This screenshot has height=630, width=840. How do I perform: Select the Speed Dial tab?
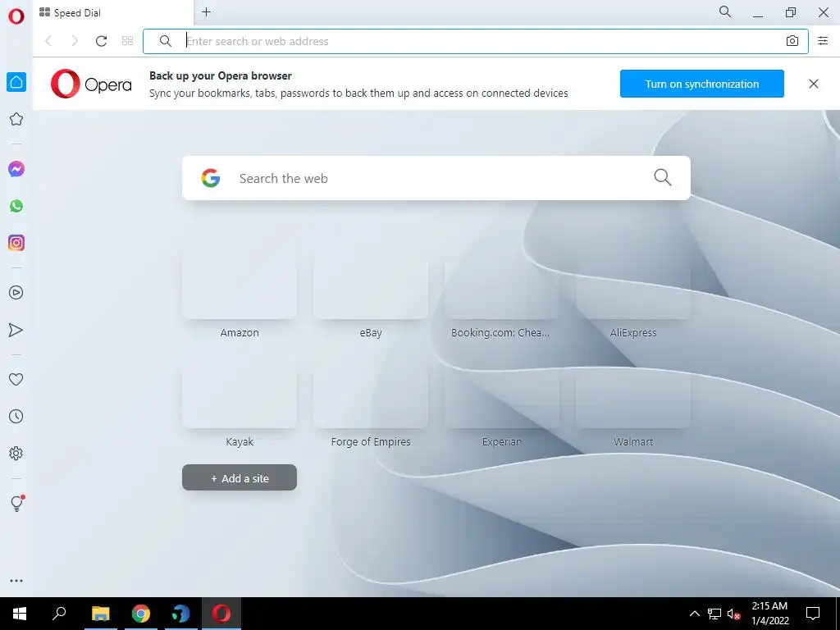pyautogui.click(x=113, y=13)
